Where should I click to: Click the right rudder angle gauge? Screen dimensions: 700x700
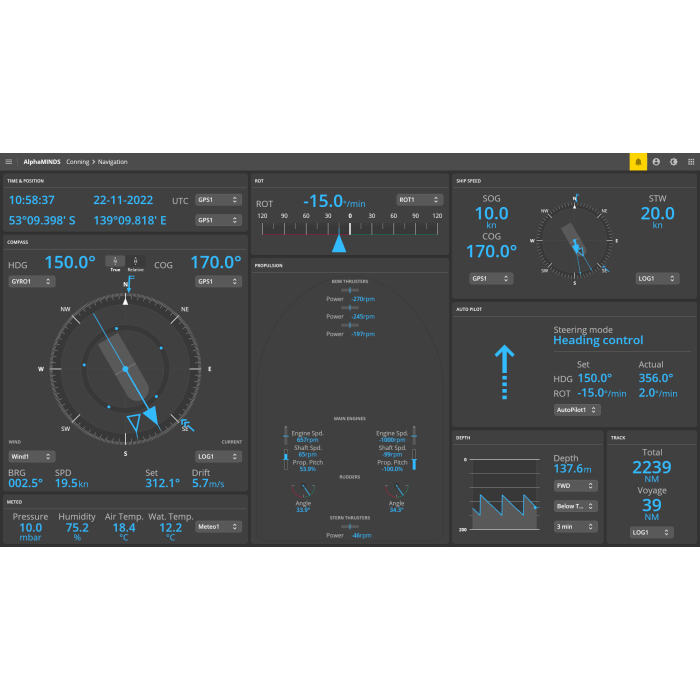(x=398, y=491)
